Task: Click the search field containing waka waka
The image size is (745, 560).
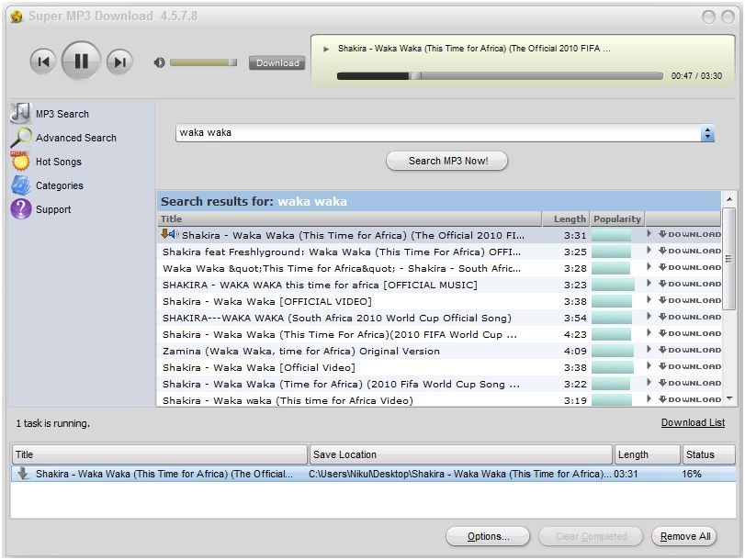Action: pos(438,133)
